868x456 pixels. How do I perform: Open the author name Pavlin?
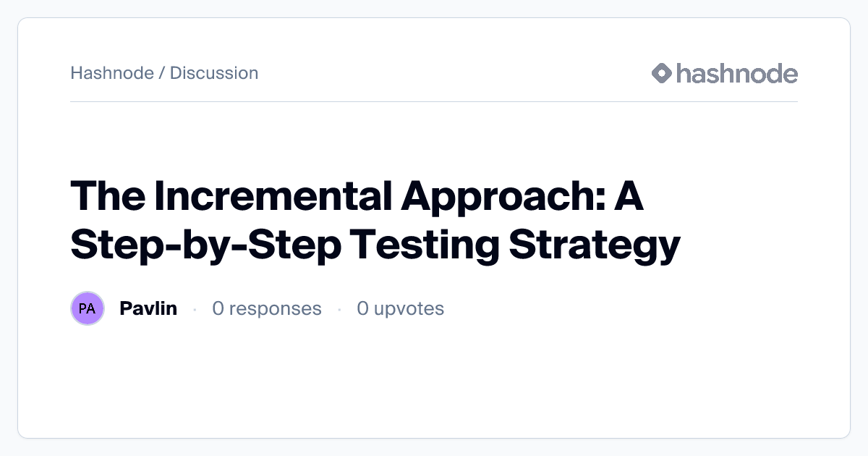click(148, 308)
